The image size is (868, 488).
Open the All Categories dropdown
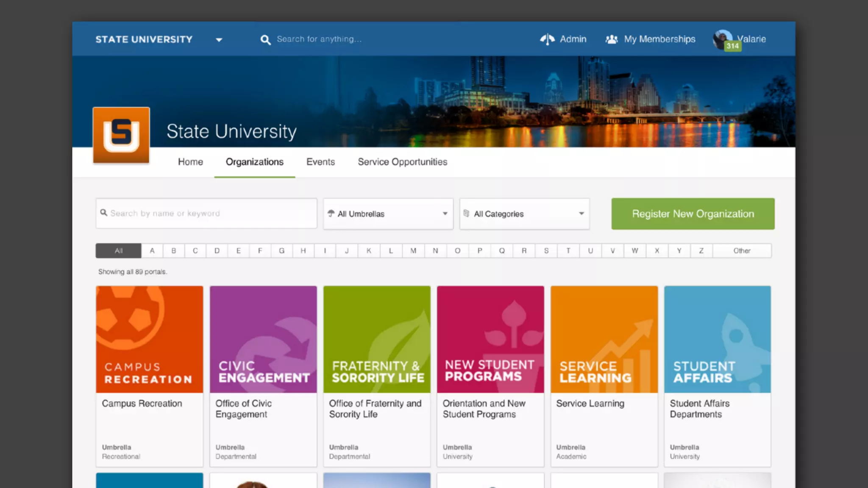pyautogui.click(x=524, y=214)
